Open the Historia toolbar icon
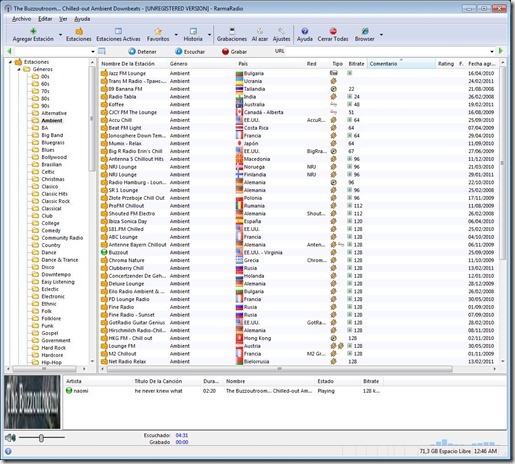This screenshot has width=515, height=464. pyautogui.click(x=193, y=31)
